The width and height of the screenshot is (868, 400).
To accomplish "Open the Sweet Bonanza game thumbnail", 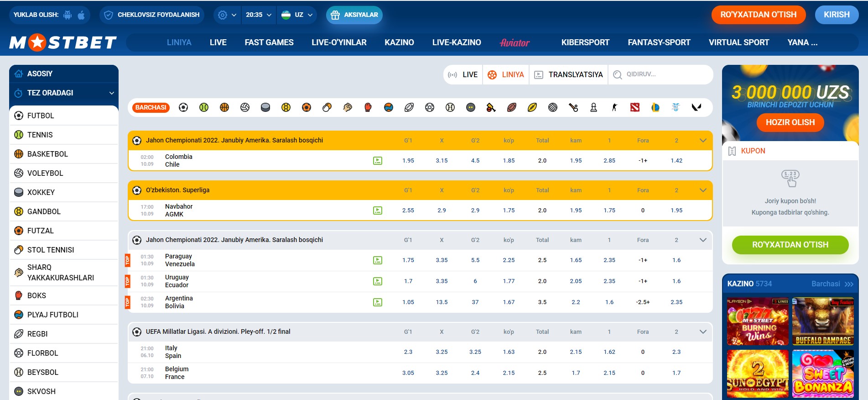I will pos(823,374).
